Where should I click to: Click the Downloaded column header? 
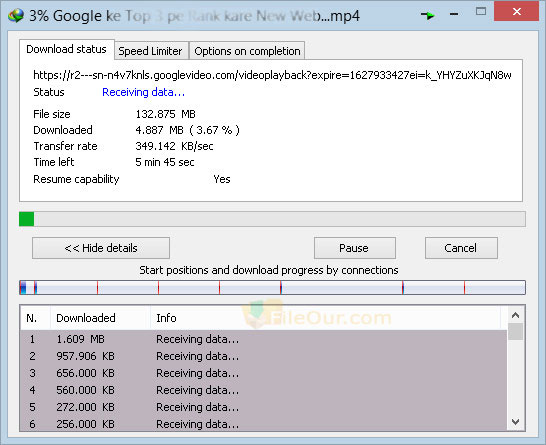pyautogui.click(x=100, y=318)
